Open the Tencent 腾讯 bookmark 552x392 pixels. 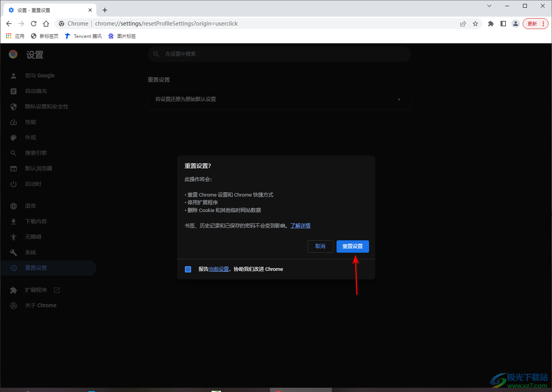click(83, 36)
